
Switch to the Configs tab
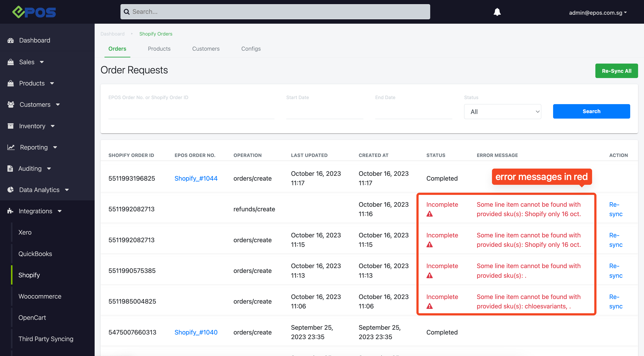[x=251, y=48]
